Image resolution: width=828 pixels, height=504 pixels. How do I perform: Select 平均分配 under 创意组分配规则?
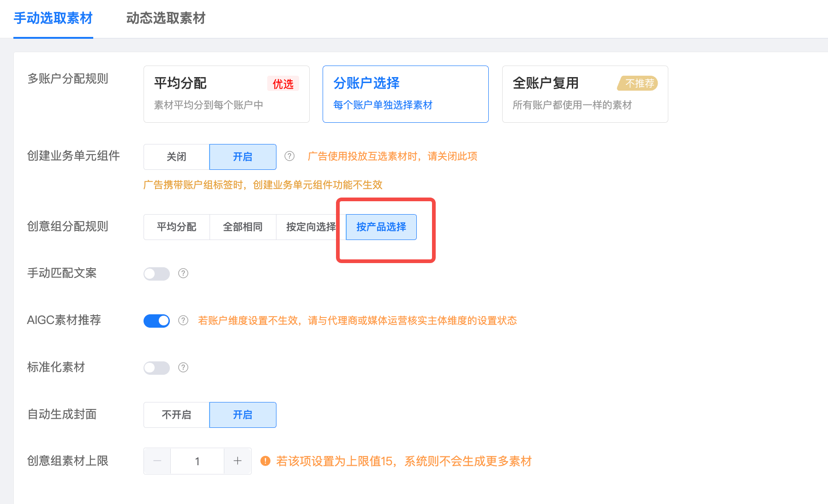(x=176, y=227)
